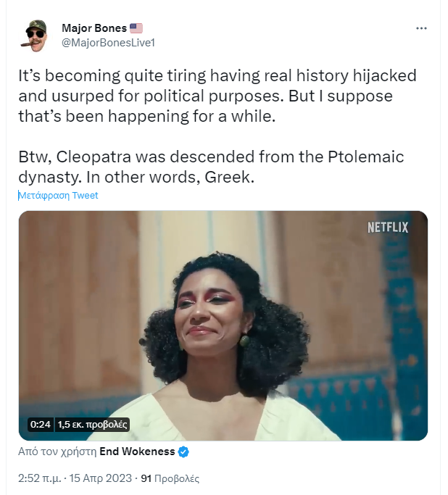View the 91 Προβολές analytics
Image resolution: width=448 pixels, height=495 pixels.
[x=170, y=478]
